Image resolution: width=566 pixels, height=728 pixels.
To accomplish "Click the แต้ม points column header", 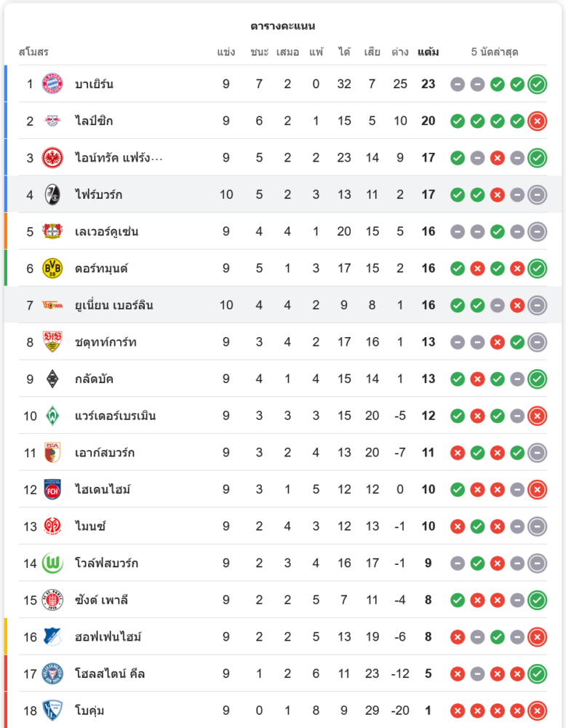I will pyautogui.click(x=428, y=52).
